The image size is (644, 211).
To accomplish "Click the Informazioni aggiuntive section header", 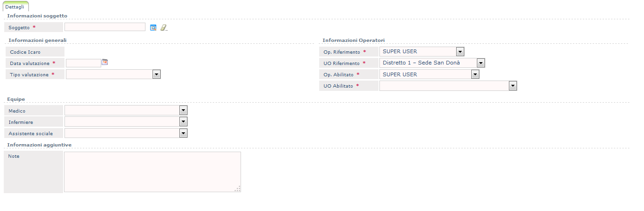I will coord(39,145).
